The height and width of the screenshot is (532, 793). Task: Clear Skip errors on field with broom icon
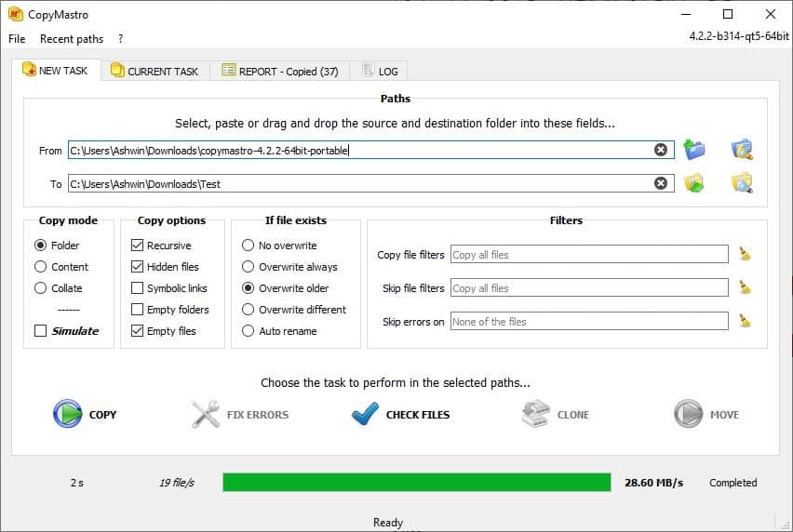pyautogui.click(x=745, y=321)
